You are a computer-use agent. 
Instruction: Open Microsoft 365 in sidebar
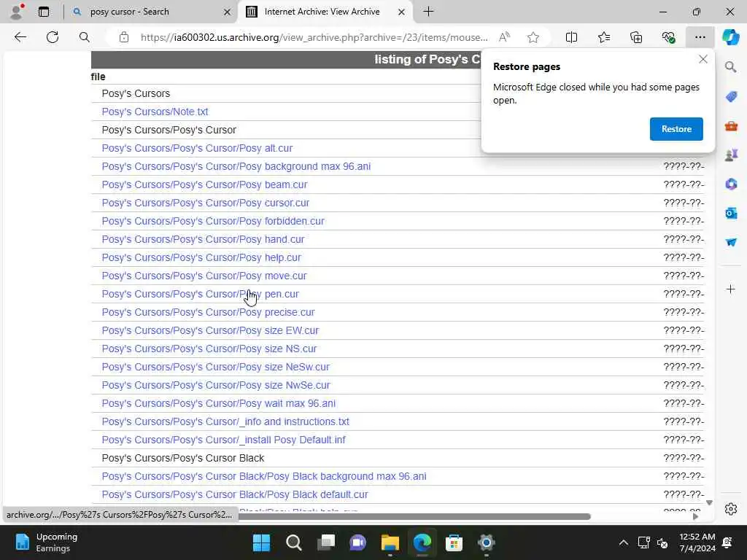coord(731,184)
